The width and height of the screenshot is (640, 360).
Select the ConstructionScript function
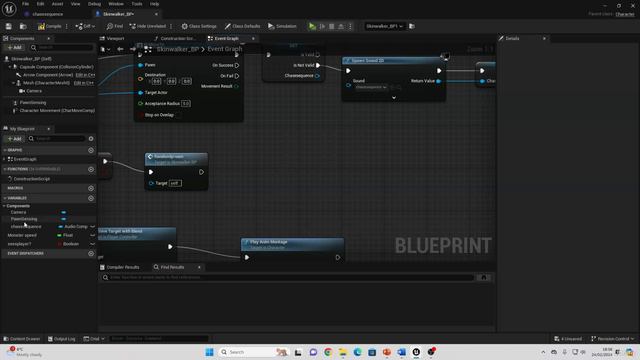(x=31, y=179)
